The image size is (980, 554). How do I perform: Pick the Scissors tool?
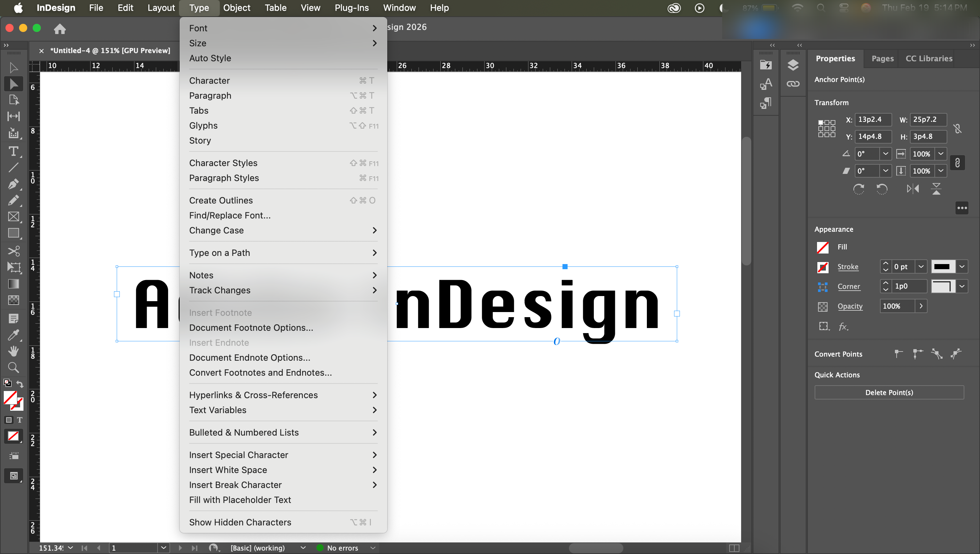pos(13,251)
